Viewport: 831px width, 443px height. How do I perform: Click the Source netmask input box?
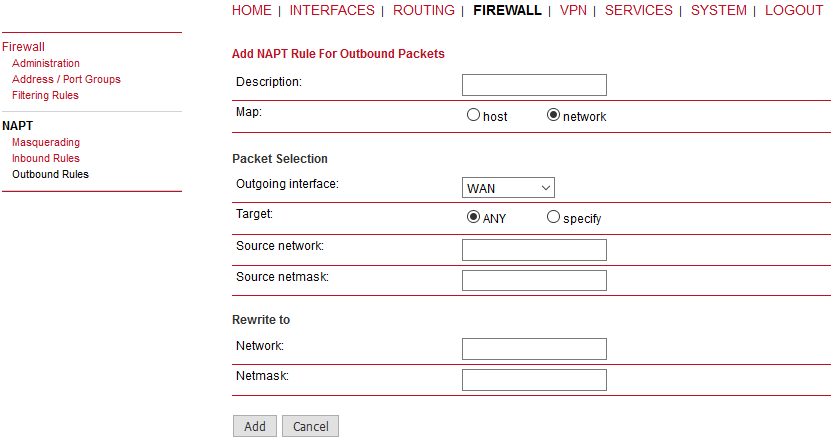coord(534,281)
